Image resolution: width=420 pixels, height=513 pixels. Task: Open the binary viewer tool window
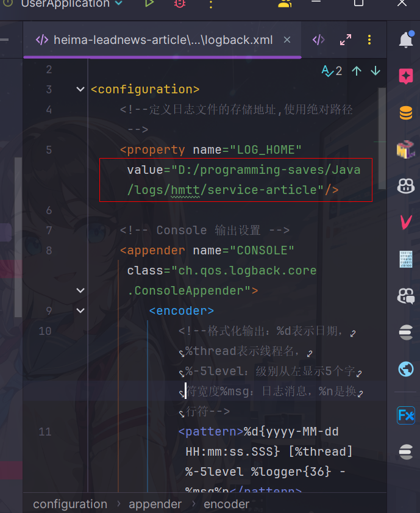(x=406, y=259)
